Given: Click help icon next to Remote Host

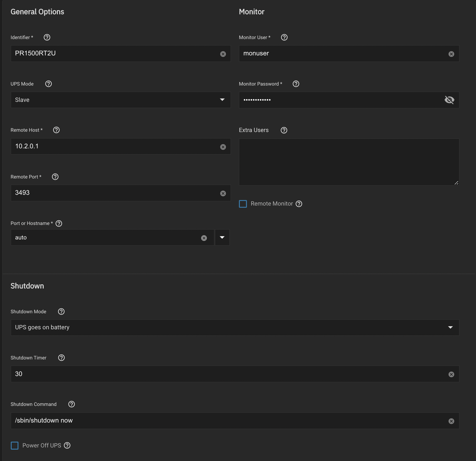Looking at the screenshot, I should click(x=56, y=130).
